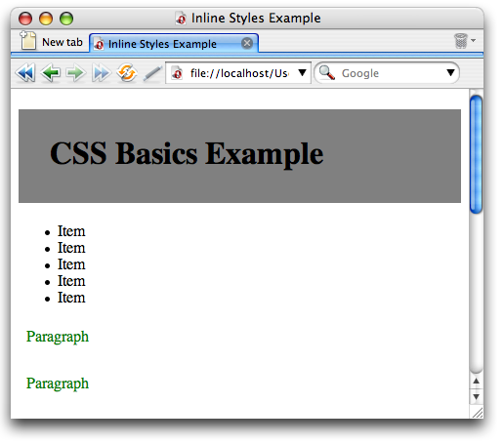Screen dimensions: 504x444
Task: Open a new tab using the page icon
Action: [x=28, y=40]
